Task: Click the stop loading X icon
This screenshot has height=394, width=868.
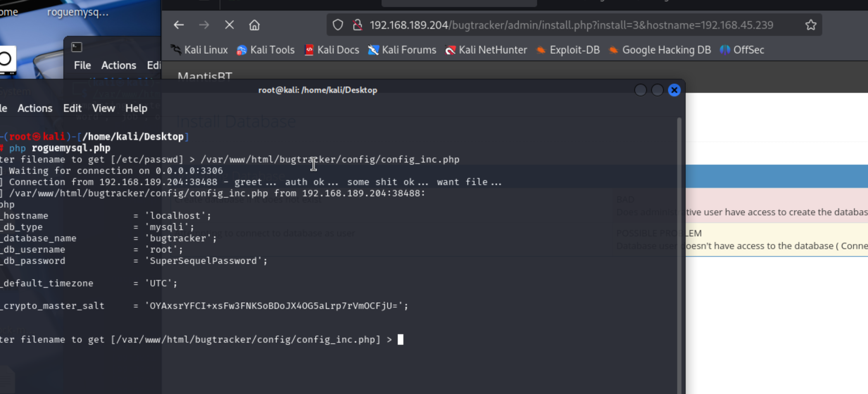Action: pos(229,25)
